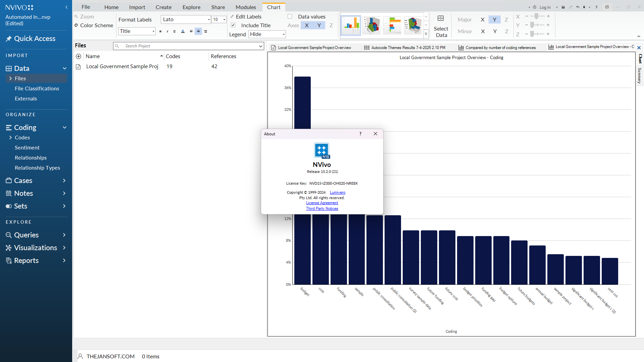Screen dimensions: 644x362
Task: Switch to the Import ribbon tab
Action: click(x=137, y=7)
